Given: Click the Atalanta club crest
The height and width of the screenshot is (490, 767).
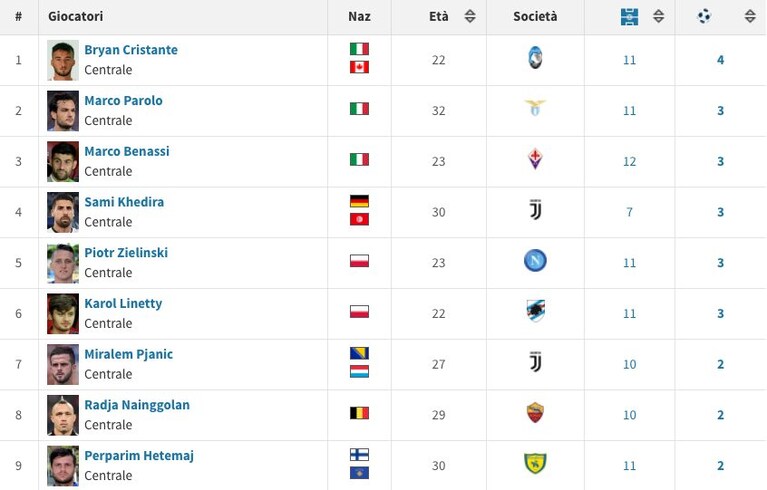Looking at the screenshot, I should [x=535, y=59].
